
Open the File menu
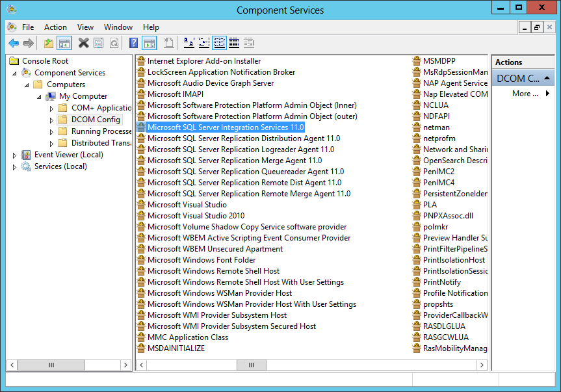tap(28, 27)
